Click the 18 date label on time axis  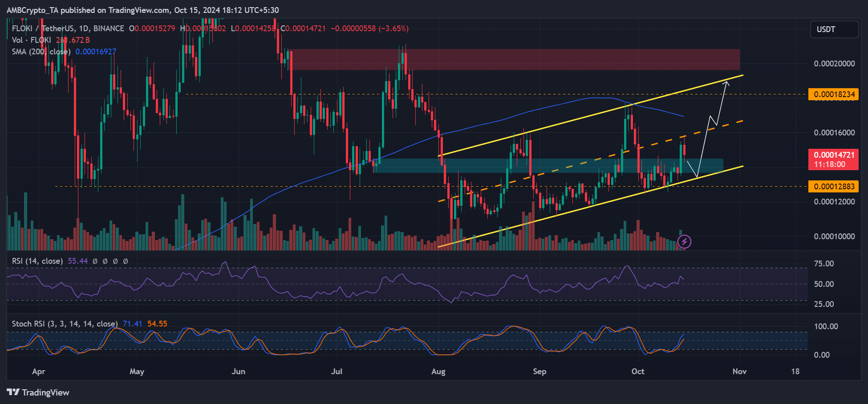coord(795,371)
